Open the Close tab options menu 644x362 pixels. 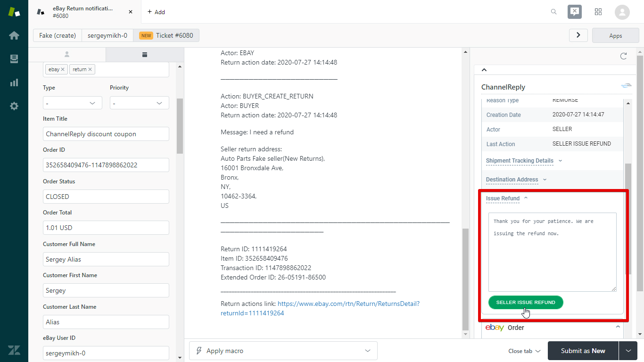click(524, 351)
